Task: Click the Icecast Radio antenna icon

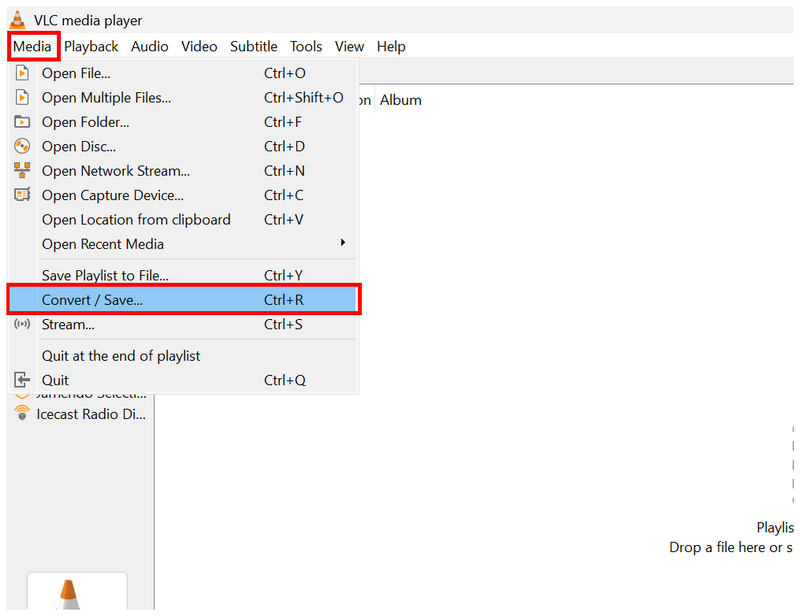Action: pyautogui.click(x=22, y=412)
